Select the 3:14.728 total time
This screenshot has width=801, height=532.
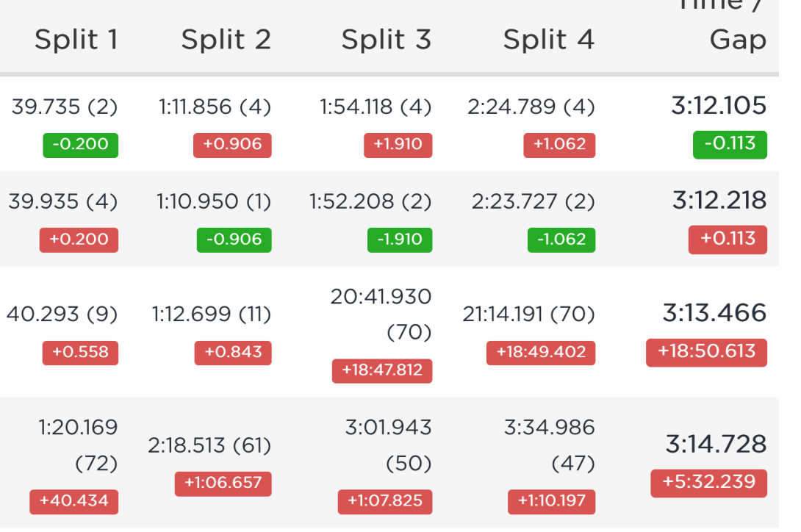[716, 444]
